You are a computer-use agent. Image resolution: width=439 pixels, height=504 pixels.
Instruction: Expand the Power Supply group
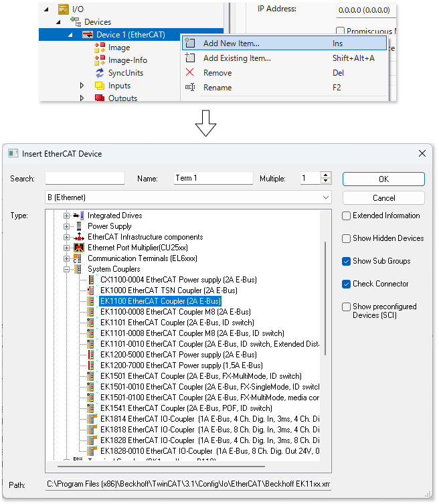(67, 226)
